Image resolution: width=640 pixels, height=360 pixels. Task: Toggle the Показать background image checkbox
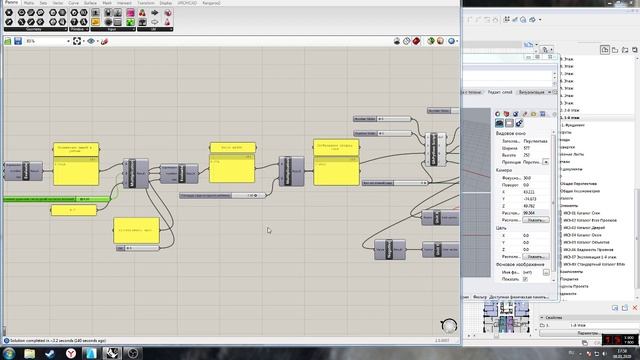(525, 279)
